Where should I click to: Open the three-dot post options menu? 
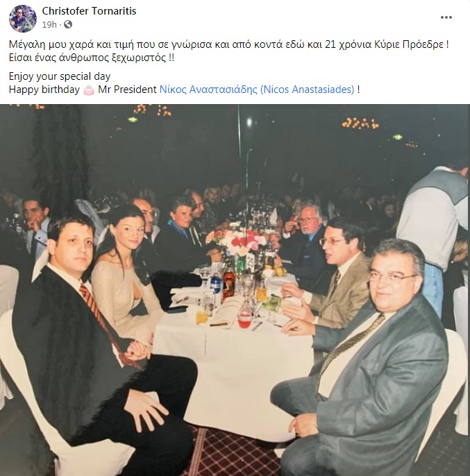pyautogui.click(x=446, y=17)
